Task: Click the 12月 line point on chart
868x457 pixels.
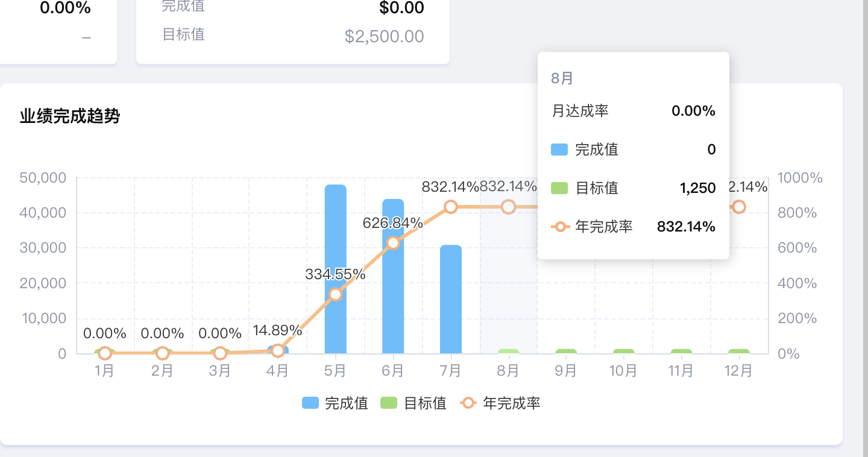Action: tap(739, 207)
